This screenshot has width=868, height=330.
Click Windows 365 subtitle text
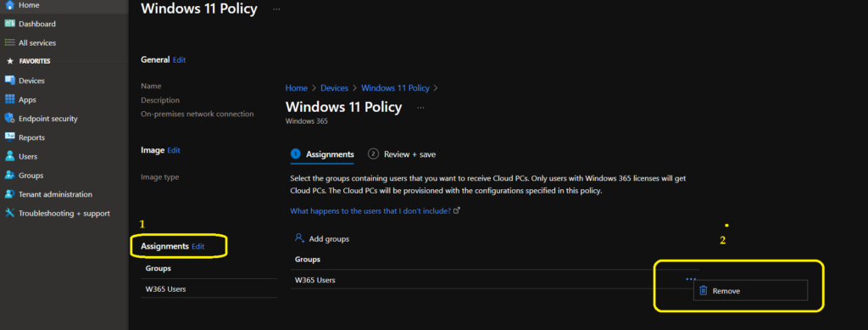307,120
